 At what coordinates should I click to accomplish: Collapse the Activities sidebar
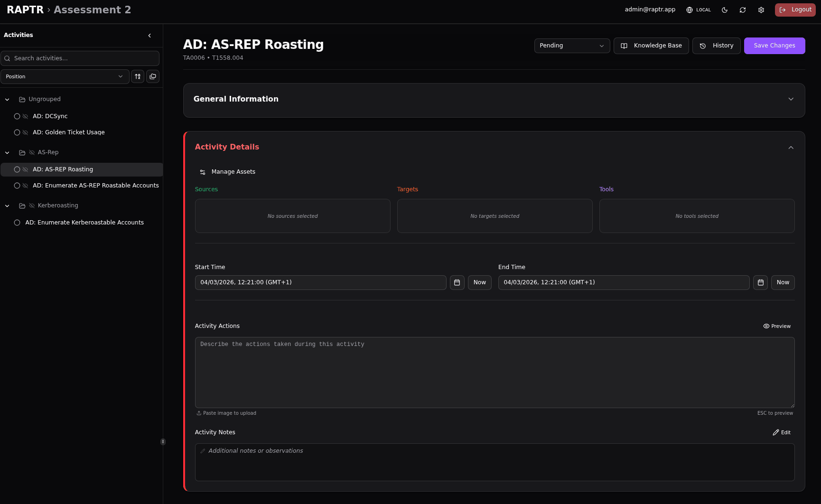[149, 36]
